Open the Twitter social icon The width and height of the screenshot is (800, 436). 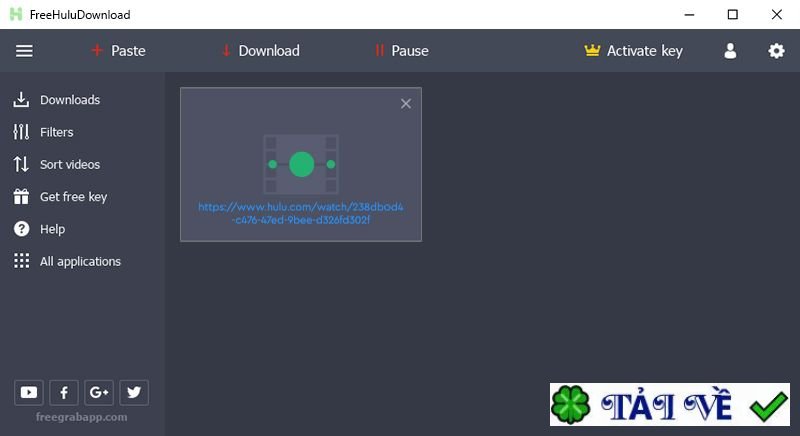(134, 392)
